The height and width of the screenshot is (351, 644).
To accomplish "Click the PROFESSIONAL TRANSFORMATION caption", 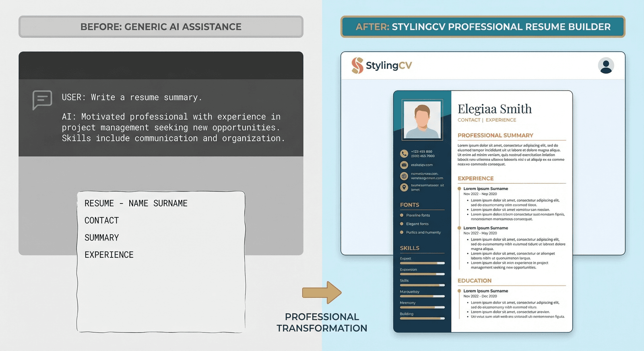I will click(x=322, y=322).
